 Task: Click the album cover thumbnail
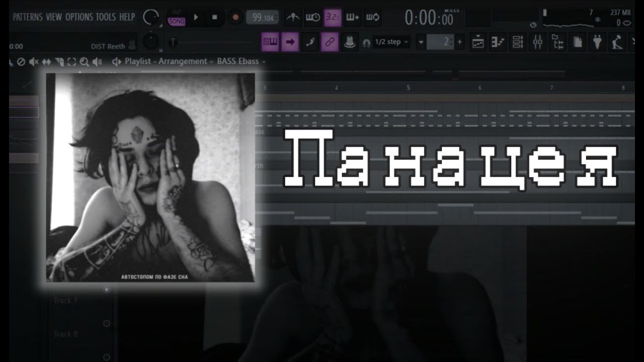(x=150, y=177)
